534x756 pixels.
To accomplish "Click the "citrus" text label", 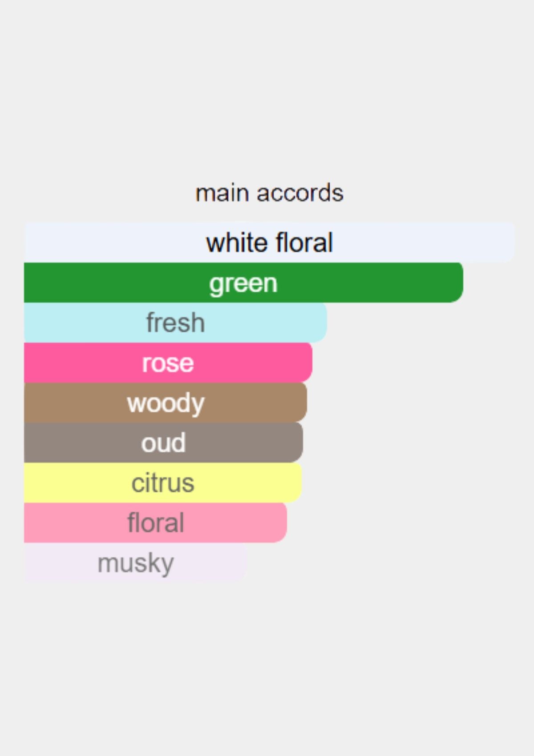I will [163, 483].
